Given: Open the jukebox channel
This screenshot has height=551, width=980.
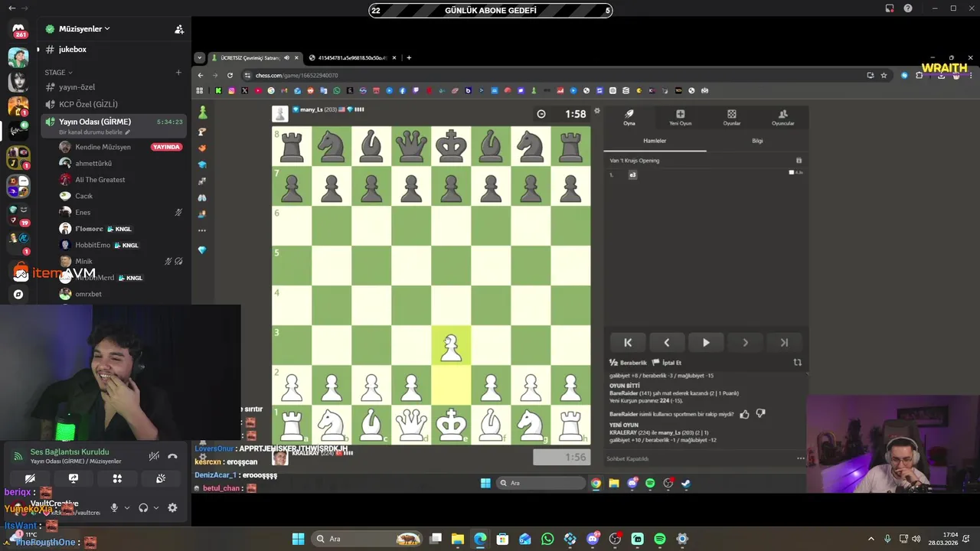Looking at the screenshot, I should coord(73,49).
